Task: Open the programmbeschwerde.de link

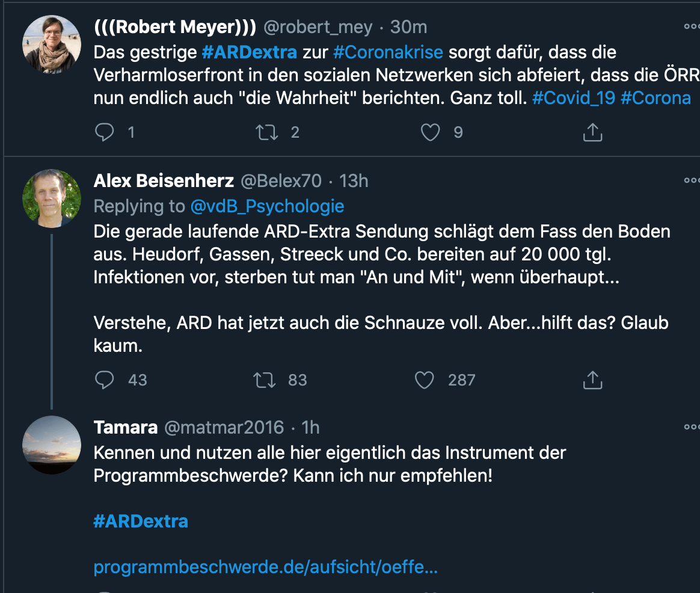Action: (265, 567)
